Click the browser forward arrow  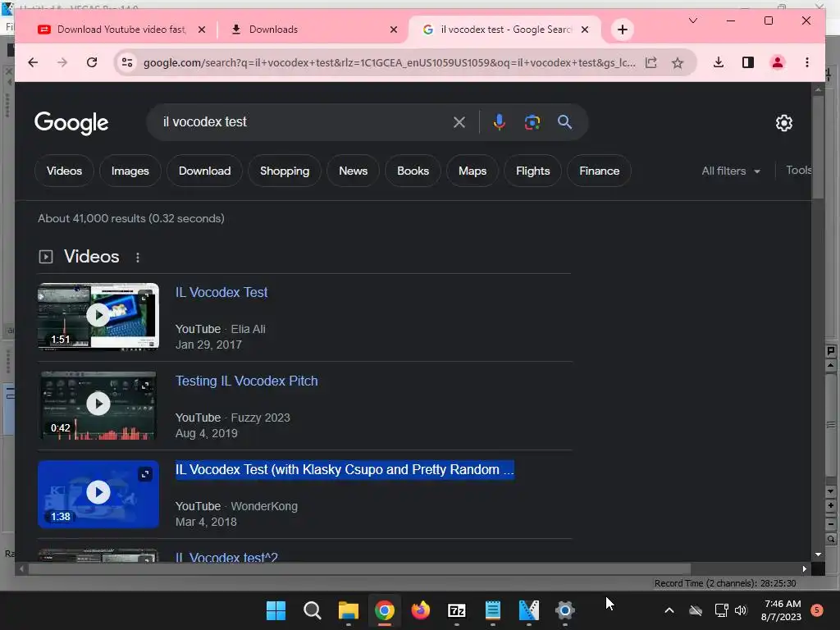(62, 62)
